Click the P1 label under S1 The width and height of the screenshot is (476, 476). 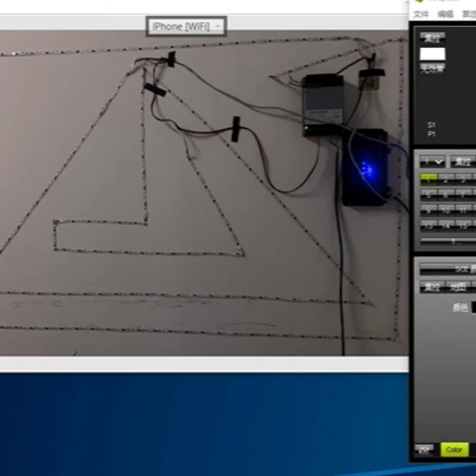pos(431,134)
